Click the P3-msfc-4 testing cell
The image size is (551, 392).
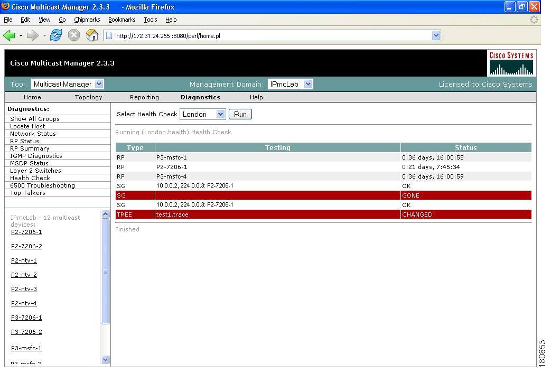(277, 176)
